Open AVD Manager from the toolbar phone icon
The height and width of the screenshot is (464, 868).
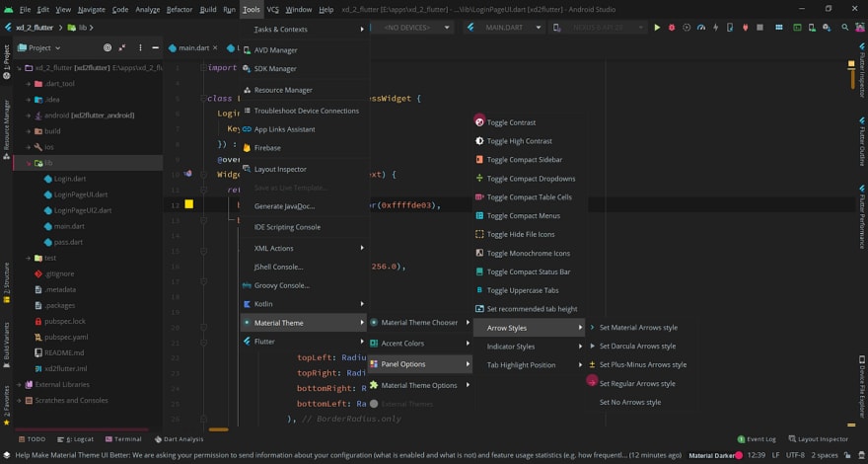812,28
